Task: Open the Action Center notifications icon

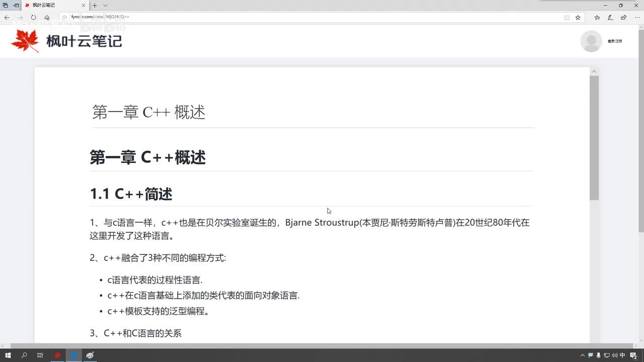Action: pyautogui.click(x=635, y=355)
